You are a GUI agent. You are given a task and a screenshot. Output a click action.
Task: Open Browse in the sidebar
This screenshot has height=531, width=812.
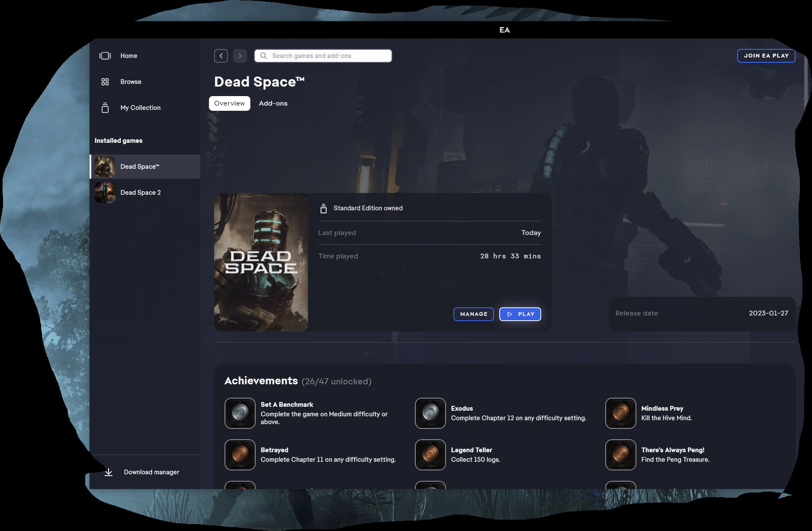[x=145, y=82]
